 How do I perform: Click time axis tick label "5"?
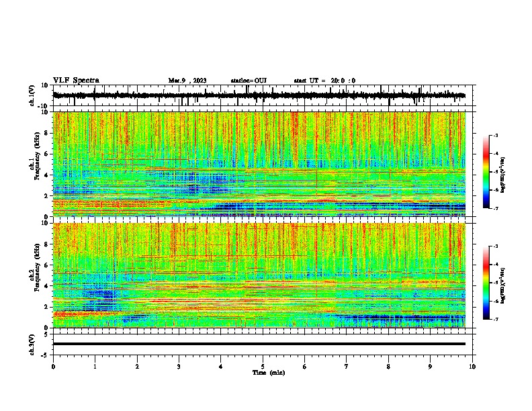tap(263, 367)
